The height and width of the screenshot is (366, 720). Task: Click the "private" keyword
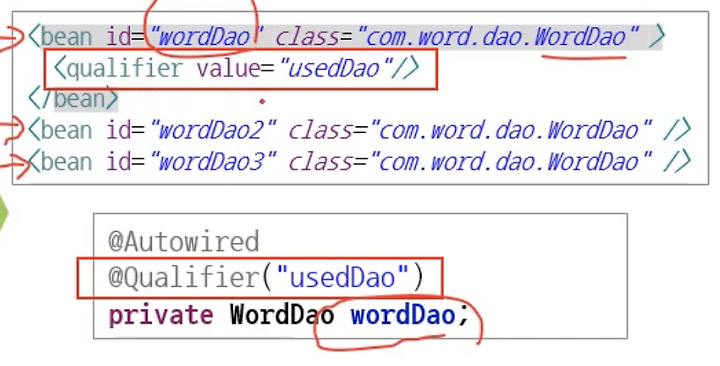161,316
